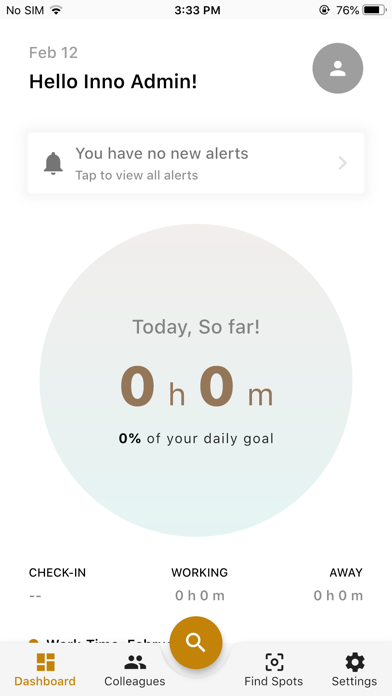The height and width of the screenshot is (696, 392).
Task: Select the Dashboard tab label
Action: tap(45, 681)
